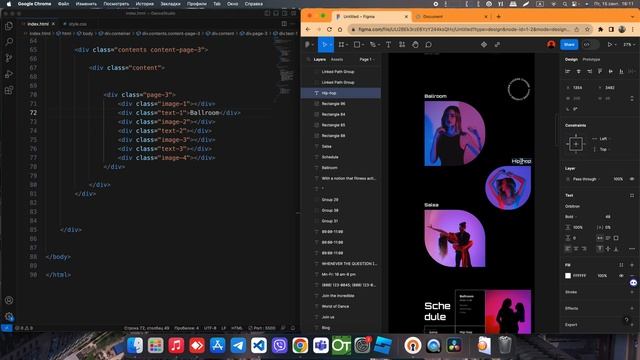Click align horizontal centers icon
Screen dimensions: 640x360
[578, 71]
